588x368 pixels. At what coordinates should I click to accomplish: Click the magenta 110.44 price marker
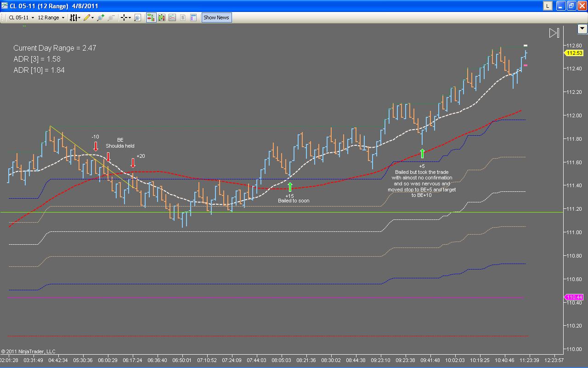pos(573,297)
